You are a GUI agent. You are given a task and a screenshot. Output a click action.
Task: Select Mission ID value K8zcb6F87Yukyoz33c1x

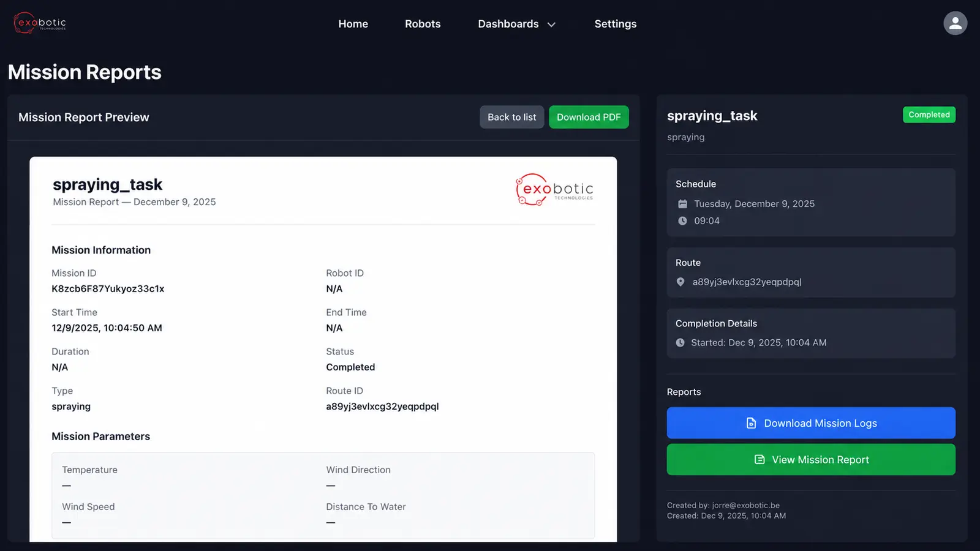[108, 289]
